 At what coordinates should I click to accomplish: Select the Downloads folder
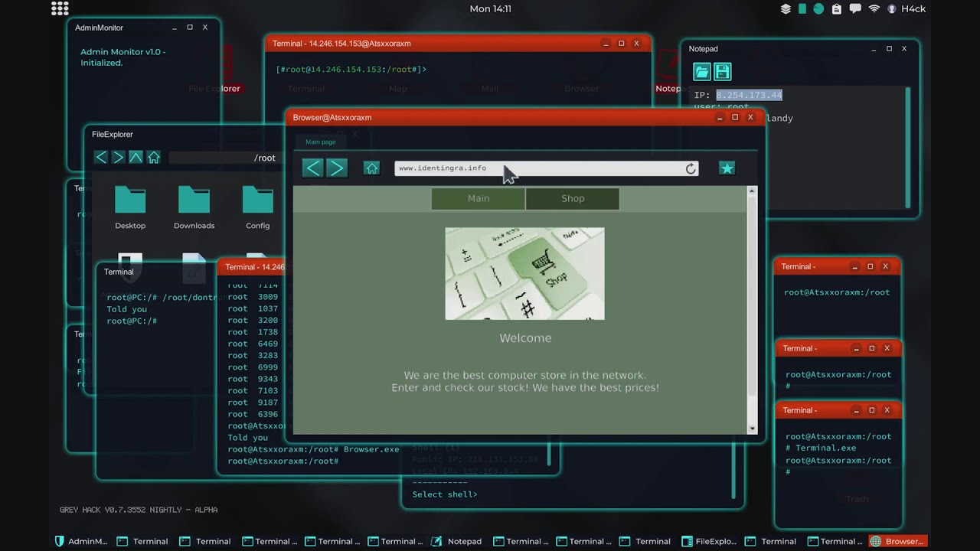194,207
